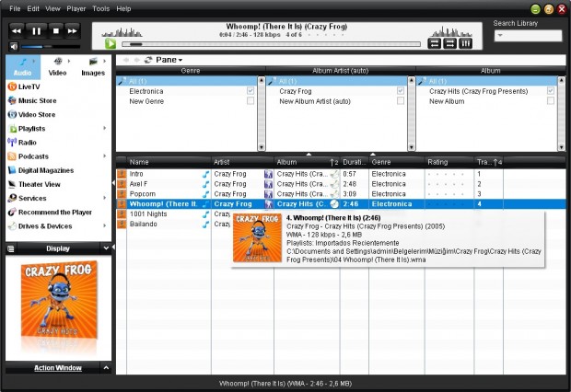Expand the Podcasts arrow
Viewport: 571px width, 392px height.
click(x=104, y=156)
